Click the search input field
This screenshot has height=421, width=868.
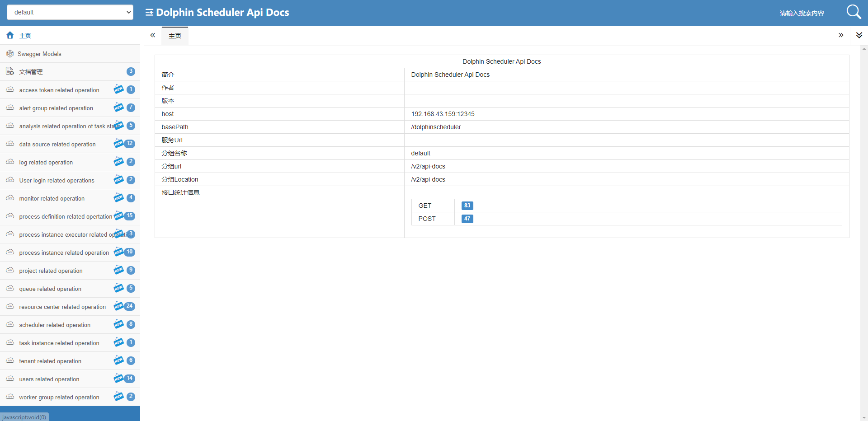click(x=802, y=13)
